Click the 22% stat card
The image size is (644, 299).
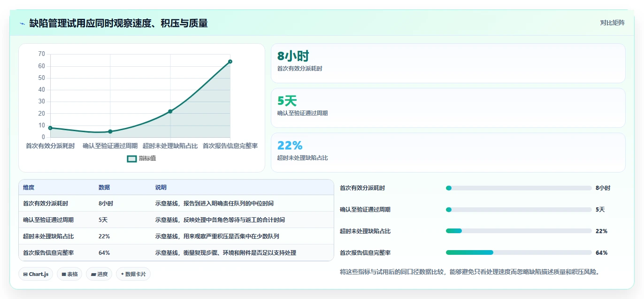point(448,153)
